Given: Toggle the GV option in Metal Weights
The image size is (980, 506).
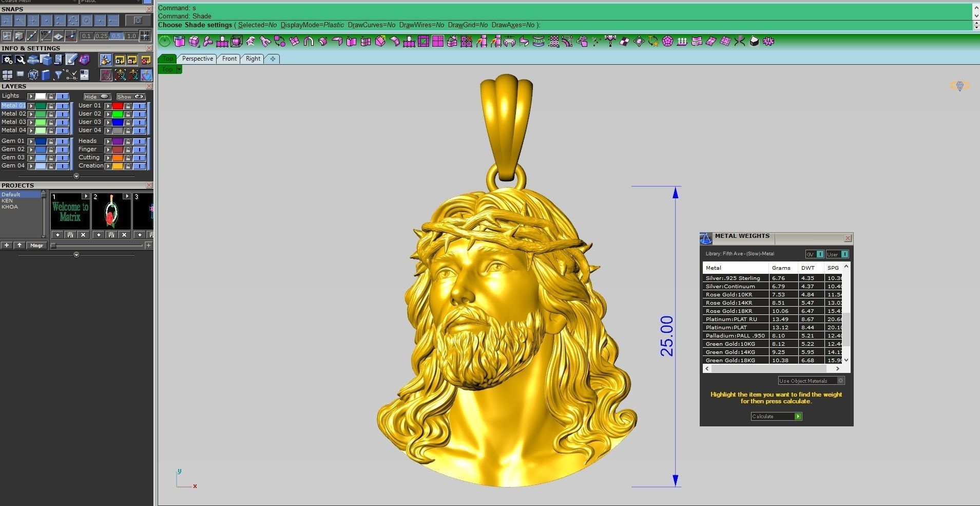Looking at the screenshot, I should click(815, 254).
